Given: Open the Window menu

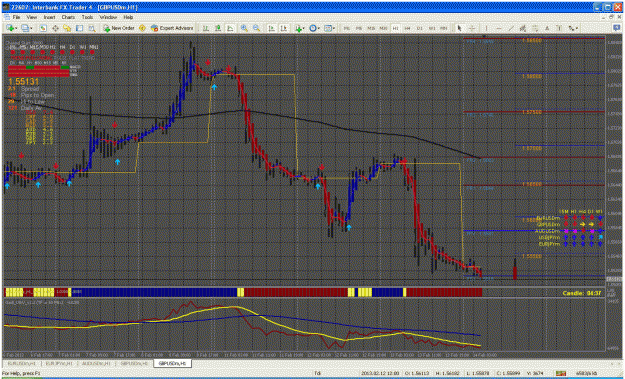Looking at the screenshot, I should click(108, 18).
